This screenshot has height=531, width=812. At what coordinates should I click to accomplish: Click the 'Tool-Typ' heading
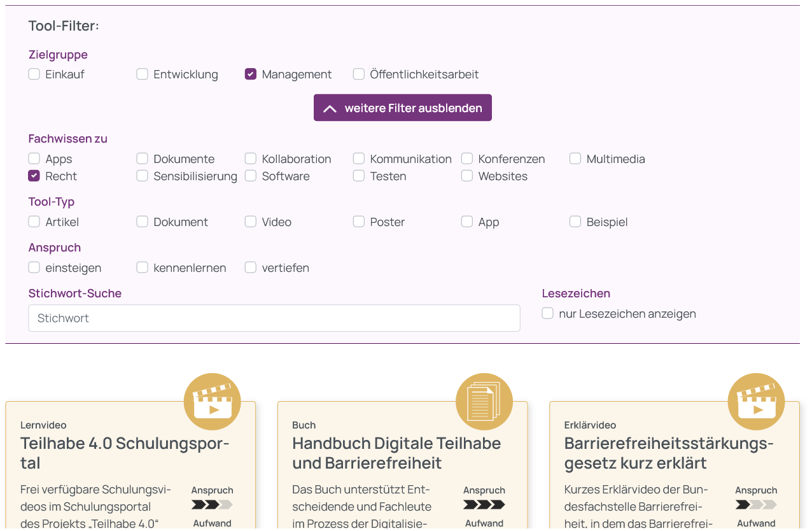(52, 202)
